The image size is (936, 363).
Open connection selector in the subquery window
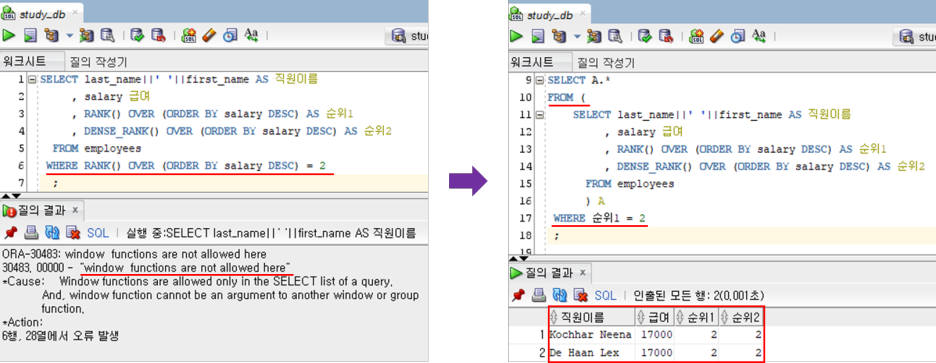(915, 36)
